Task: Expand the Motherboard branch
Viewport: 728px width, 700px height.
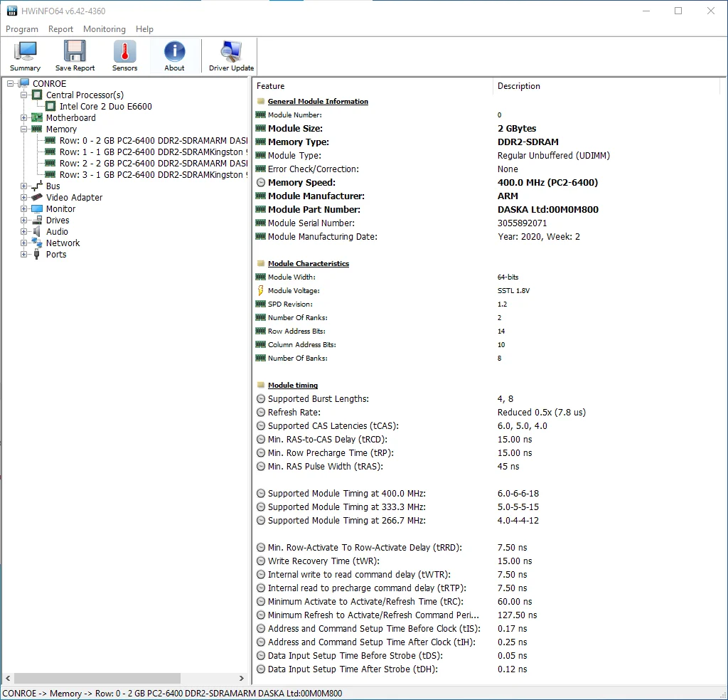Action: pyautogui.click(x=23, y=118)
